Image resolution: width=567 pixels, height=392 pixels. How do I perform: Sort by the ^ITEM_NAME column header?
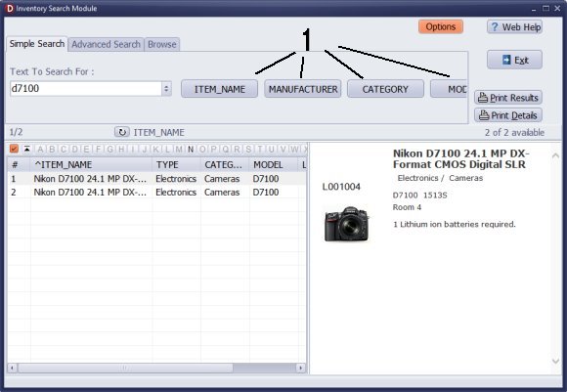click(x=91, y=164)
